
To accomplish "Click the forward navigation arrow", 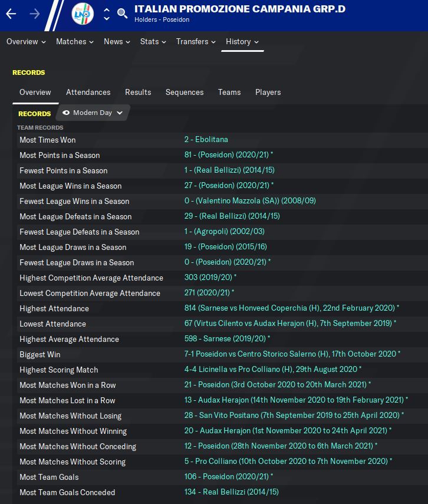I will click(35, 14).
